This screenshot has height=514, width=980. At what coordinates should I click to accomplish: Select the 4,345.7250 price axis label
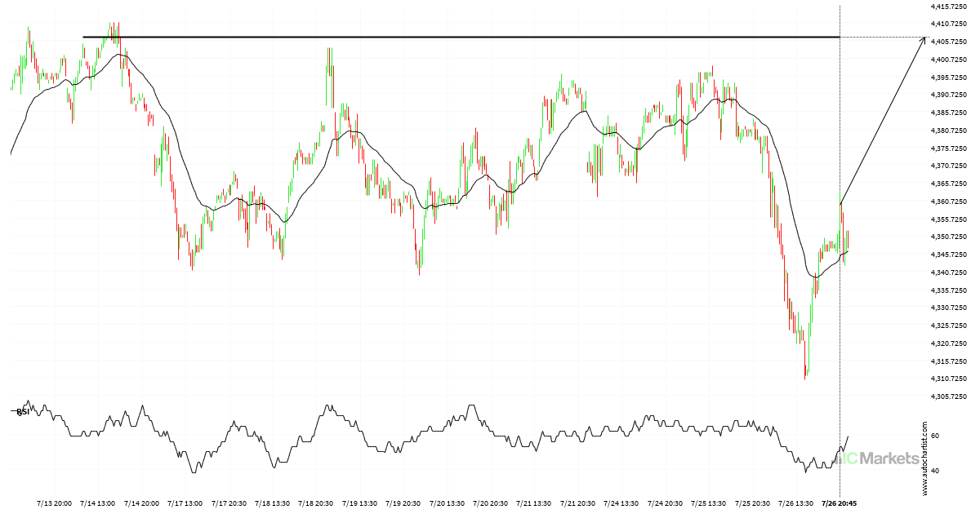(x=949, y=255)
